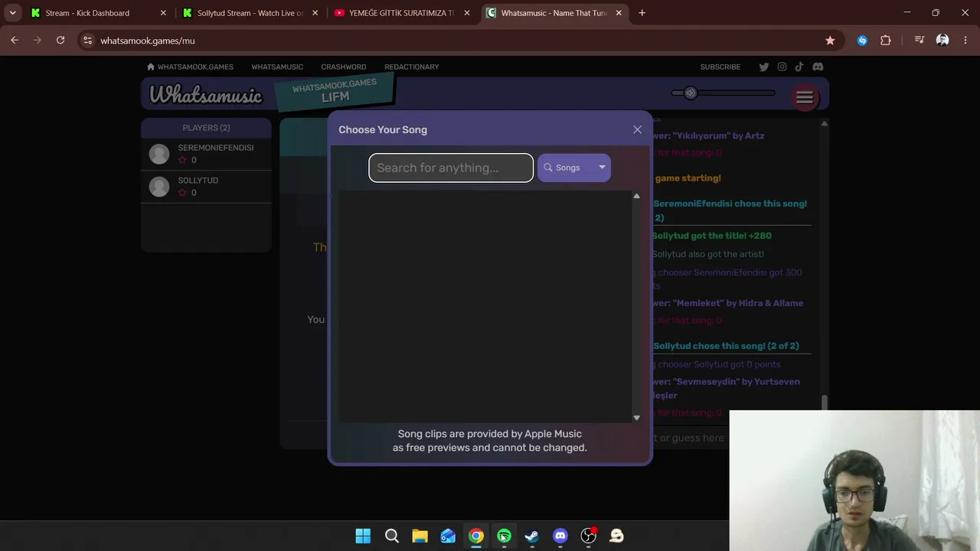This screenshot has width=980, height=551.
Task: Go back to the previous page
Action: pyautogui.click(x=15, y=41)
